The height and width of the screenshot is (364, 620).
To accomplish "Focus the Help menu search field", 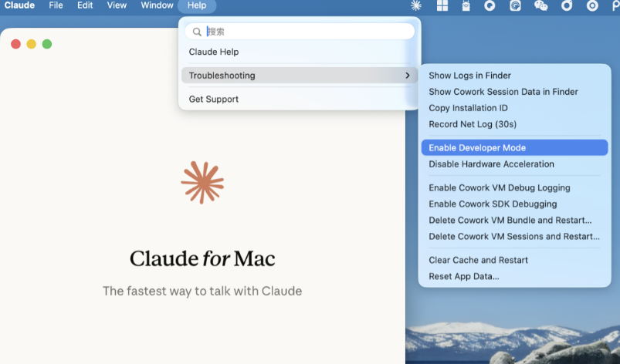I will [300, 32].
